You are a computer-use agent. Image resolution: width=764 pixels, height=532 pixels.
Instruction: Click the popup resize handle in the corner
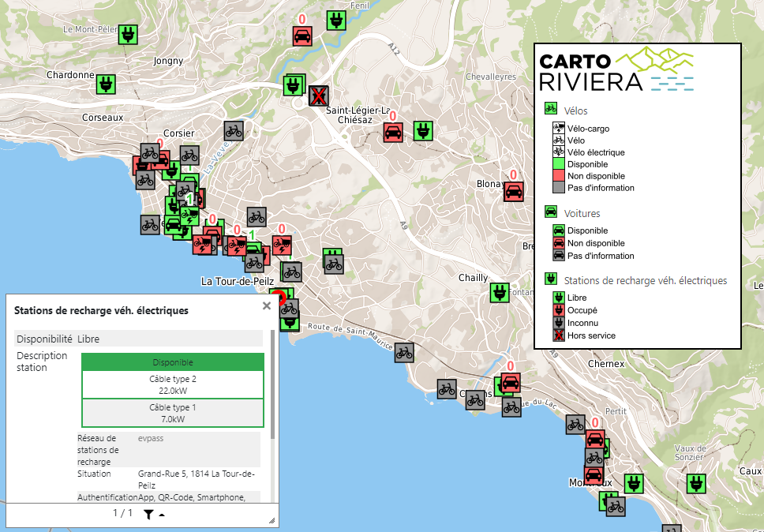pos(272,520)
